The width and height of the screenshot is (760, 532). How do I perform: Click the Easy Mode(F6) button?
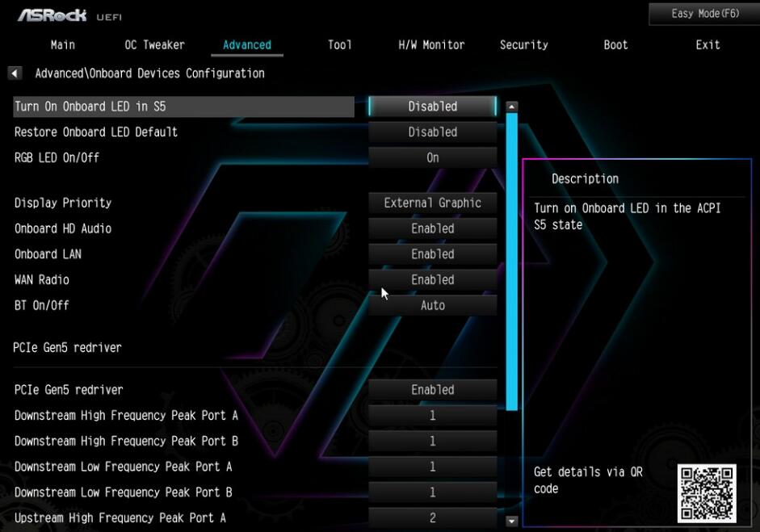click(704, 14)
